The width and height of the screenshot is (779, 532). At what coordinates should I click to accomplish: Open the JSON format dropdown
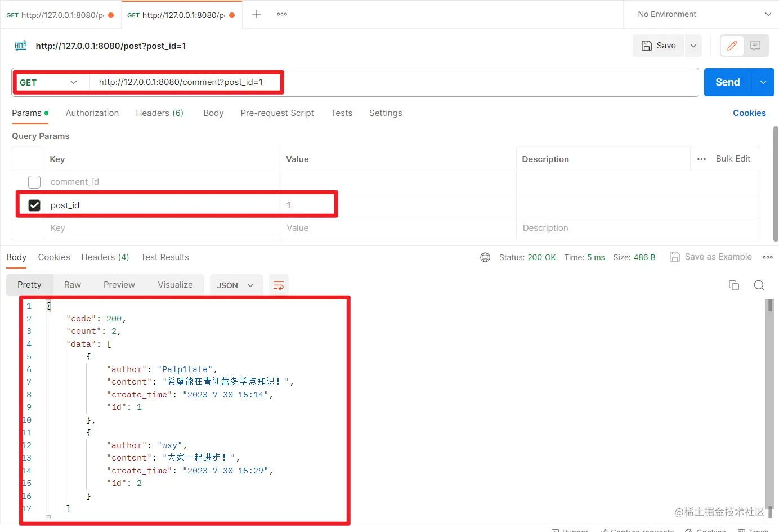[236, 285]
